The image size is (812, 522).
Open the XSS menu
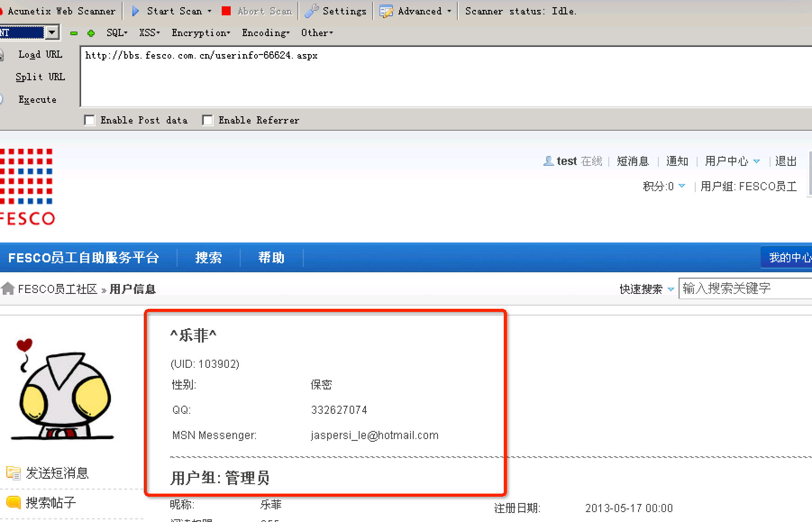150,33
